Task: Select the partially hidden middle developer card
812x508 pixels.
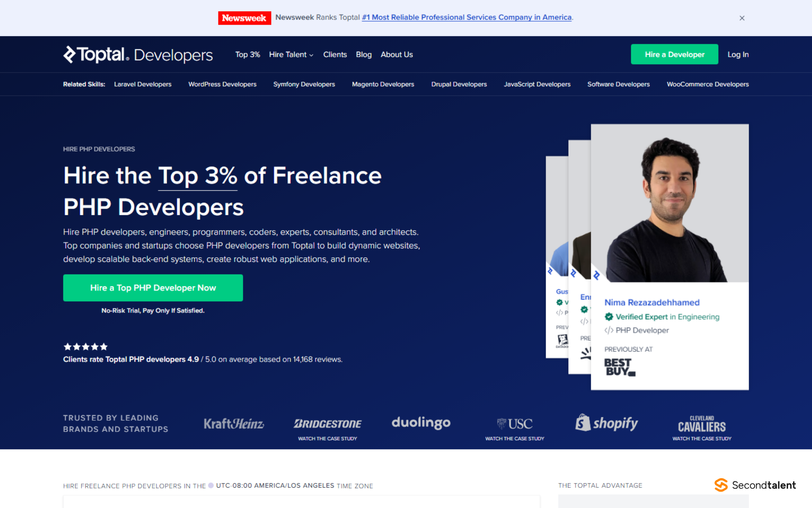Action: coord(580,257)
